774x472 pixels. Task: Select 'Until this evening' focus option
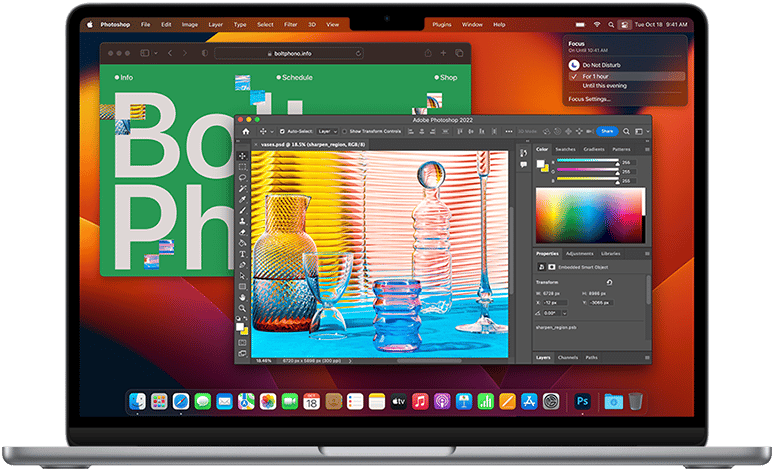coord(604,86)
